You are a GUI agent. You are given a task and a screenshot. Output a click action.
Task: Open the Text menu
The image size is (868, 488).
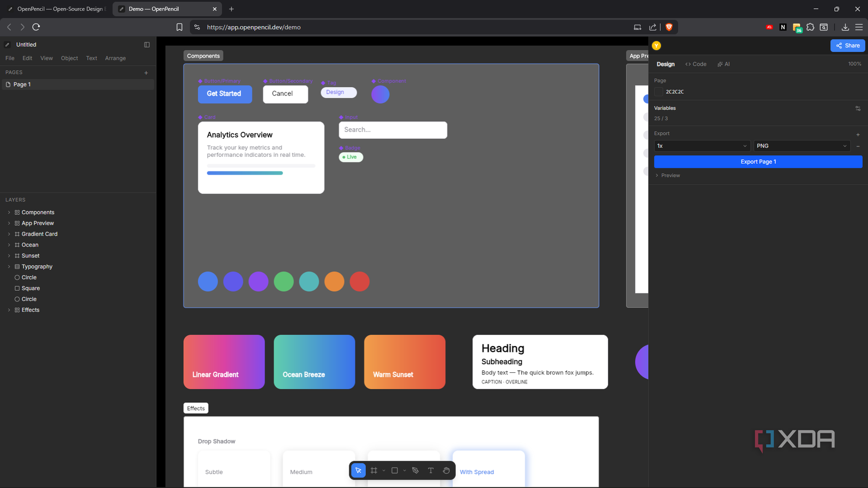click(x=92, y=58)
